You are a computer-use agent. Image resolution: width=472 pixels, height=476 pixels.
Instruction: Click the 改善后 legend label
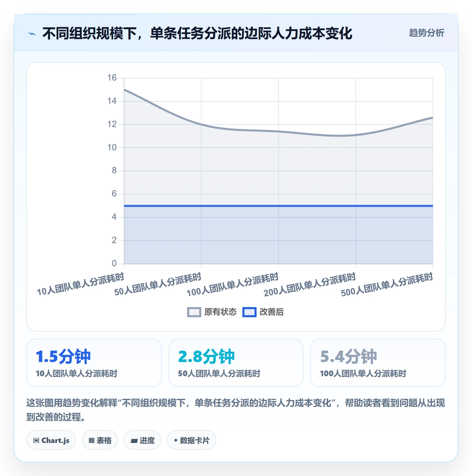(271, 312)
